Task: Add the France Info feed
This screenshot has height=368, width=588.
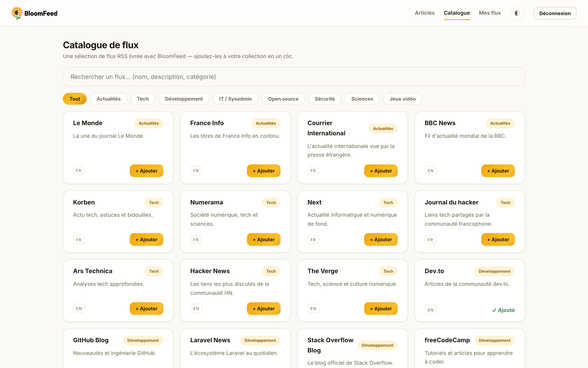Action: (x=264, y=171)
